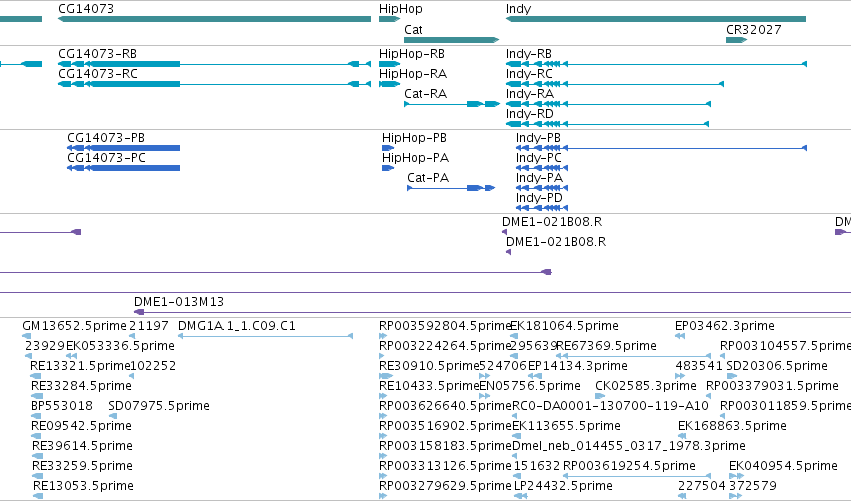Click EST Dmel_neb_014455_0317_1978.3prime

(x=629, y=446)
